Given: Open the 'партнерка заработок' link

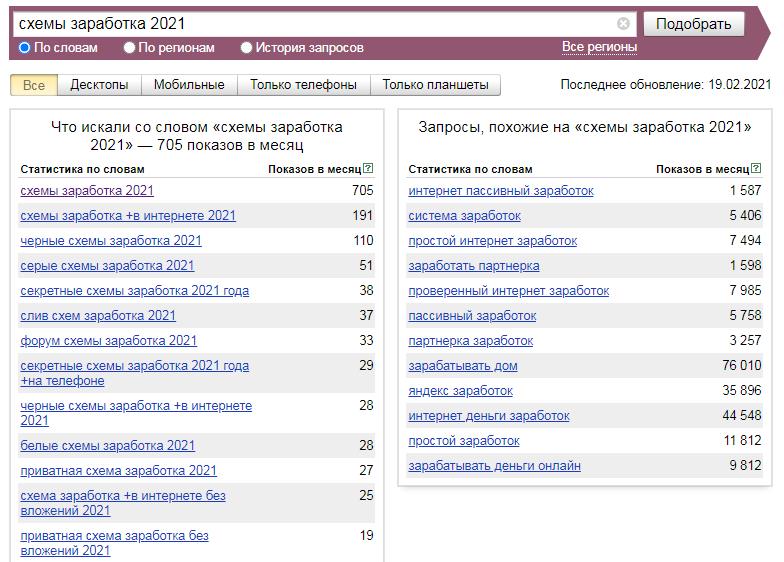Looking at the screenshot, I should [x=470, y=340].
